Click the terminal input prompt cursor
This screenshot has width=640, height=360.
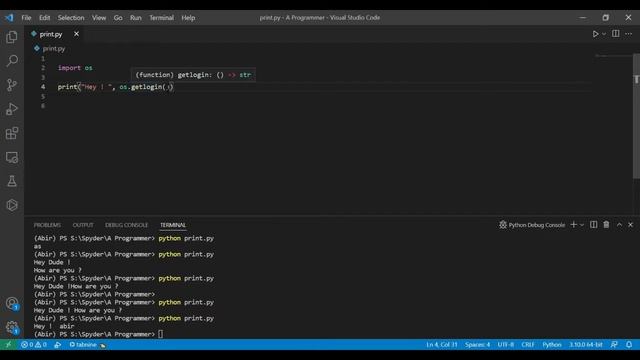tap(160, 334)
